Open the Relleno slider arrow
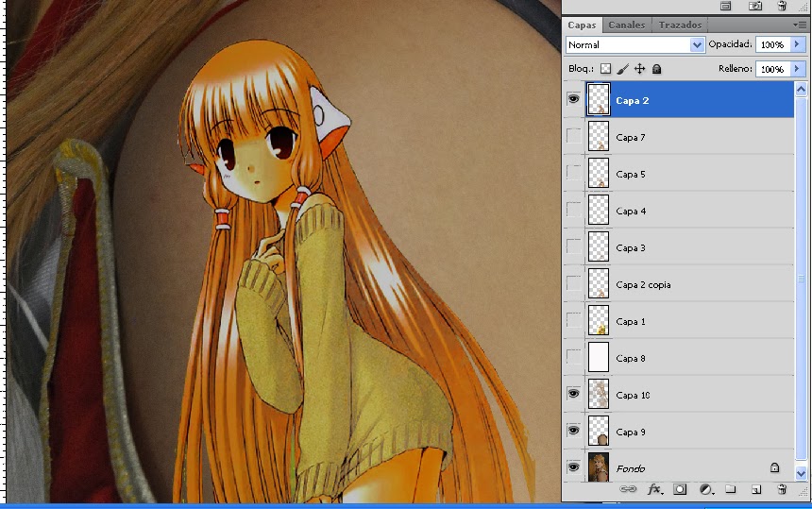Screen dimensions: 812x509 point(798,68)
